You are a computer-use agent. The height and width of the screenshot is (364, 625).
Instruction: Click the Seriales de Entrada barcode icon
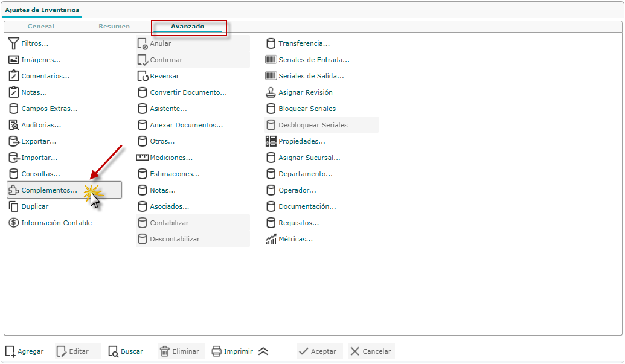pos(271,60)
